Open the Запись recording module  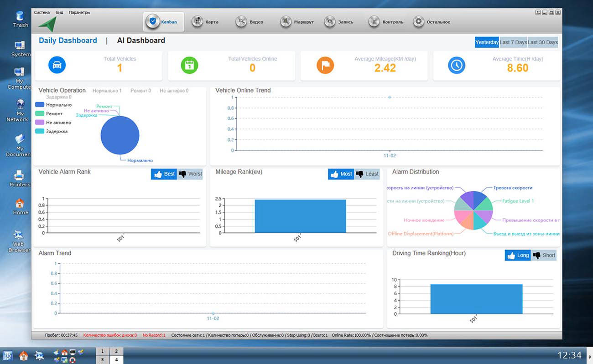[330, 22]
